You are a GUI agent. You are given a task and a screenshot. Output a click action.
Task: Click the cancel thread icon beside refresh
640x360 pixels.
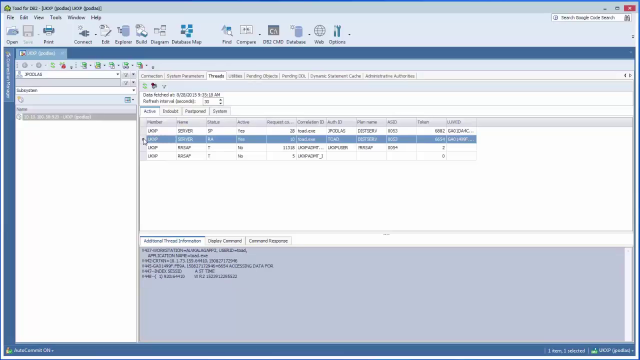click(x=154, y=86)
